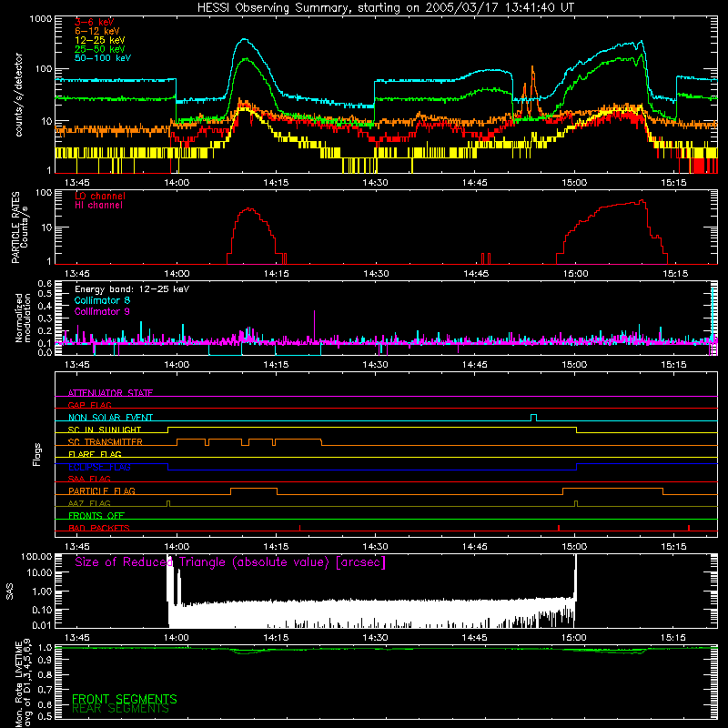The width and height of the screenshot is (728, 728).
Task: Click the NON SOLAR EVENT pulse near 14:54
Action: coord(534,418)
